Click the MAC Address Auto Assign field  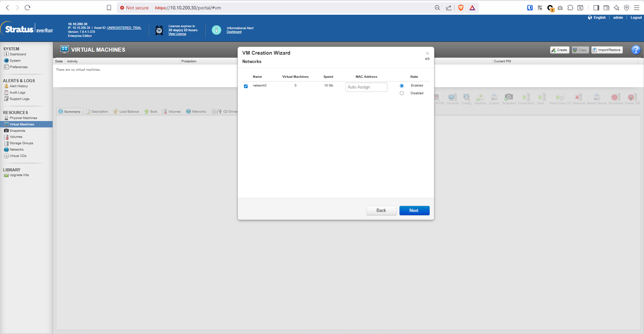(x=366, y=87)
